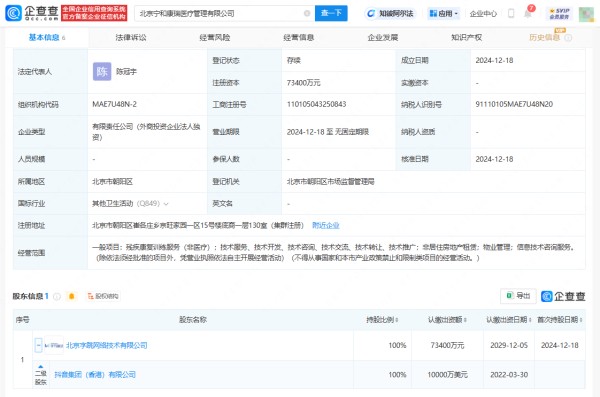Open the mobile phone app icon

click(x=511, y=13)
